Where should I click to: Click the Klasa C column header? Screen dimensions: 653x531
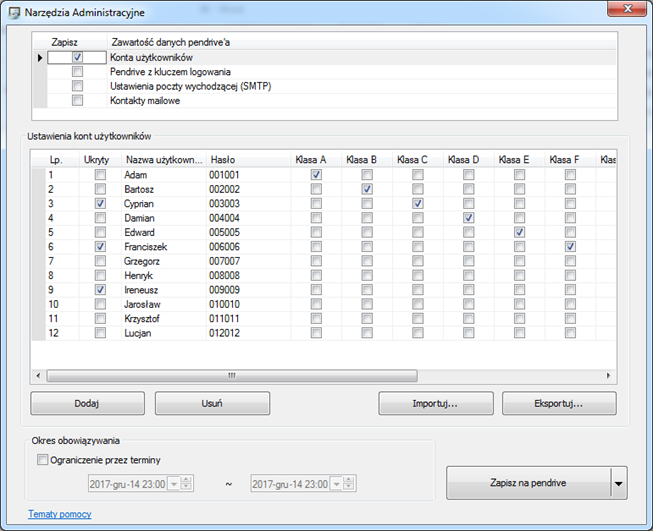click(x=418, y=160)
